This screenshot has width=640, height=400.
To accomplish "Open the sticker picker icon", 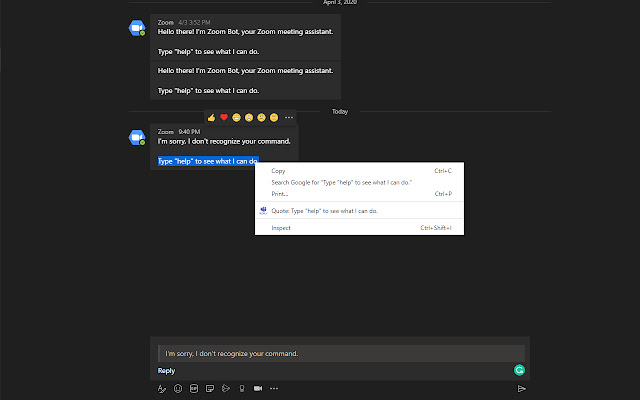I will (210, 389).
